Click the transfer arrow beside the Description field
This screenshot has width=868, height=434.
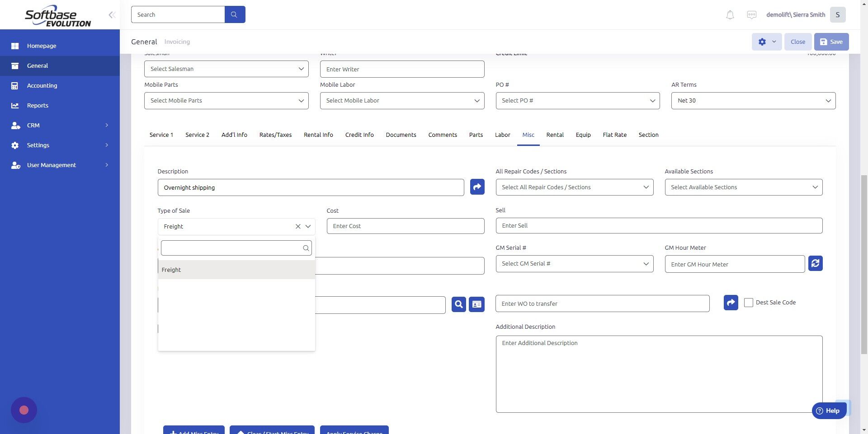coord(476,187)
